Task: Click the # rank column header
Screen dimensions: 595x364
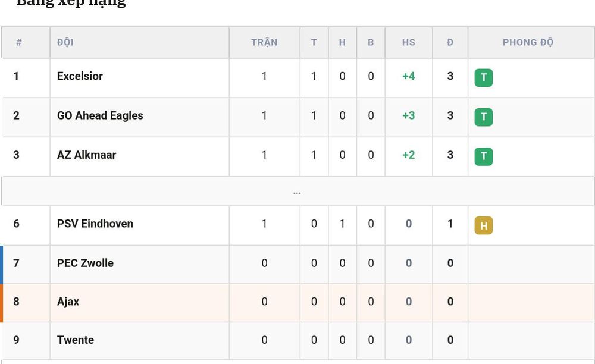Action: click(x=18, y=42)
